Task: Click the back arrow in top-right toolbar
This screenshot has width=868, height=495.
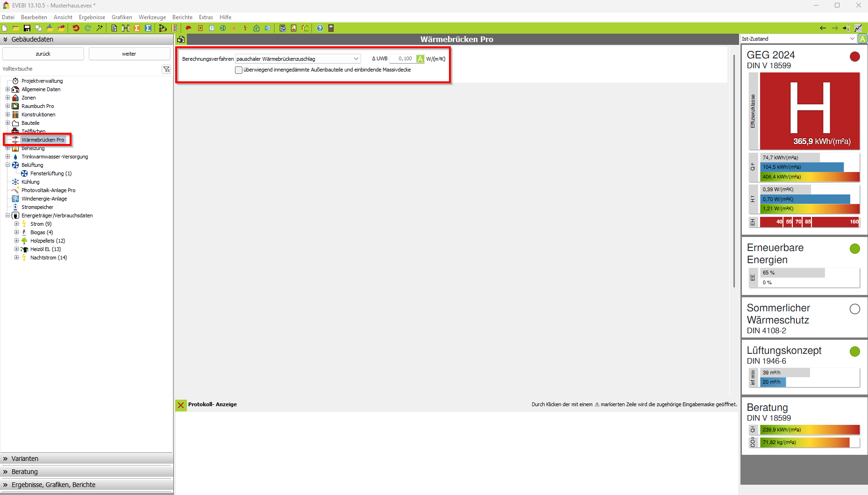Action: click(823, 28)
